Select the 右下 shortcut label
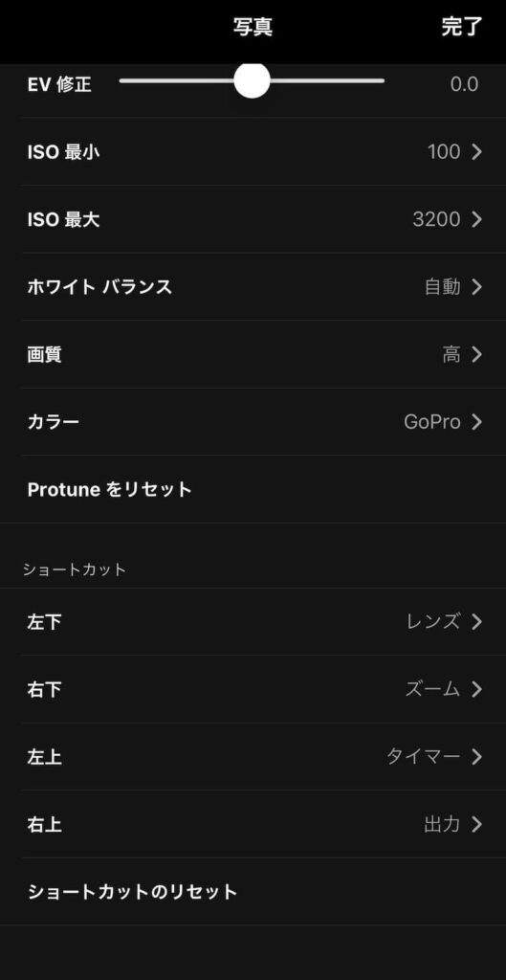The height and width of the screenshot is (980, 506). [44, 689]
